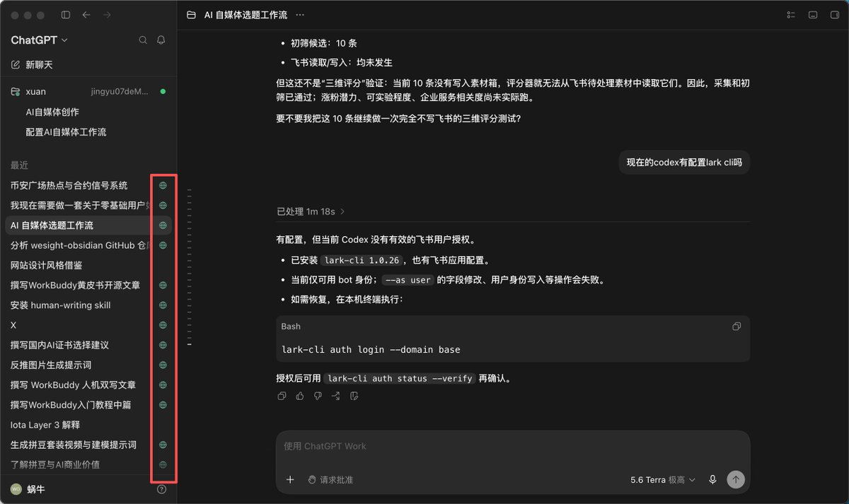849x504 pixels.
Task: Click the jingyu07deM… device label
Action: pyautogui.click(x=120, y=92)
